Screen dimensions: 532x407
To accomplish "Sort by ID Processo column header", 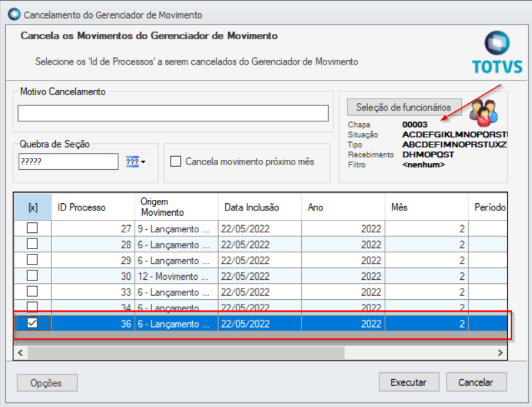I will click(93, 207).
